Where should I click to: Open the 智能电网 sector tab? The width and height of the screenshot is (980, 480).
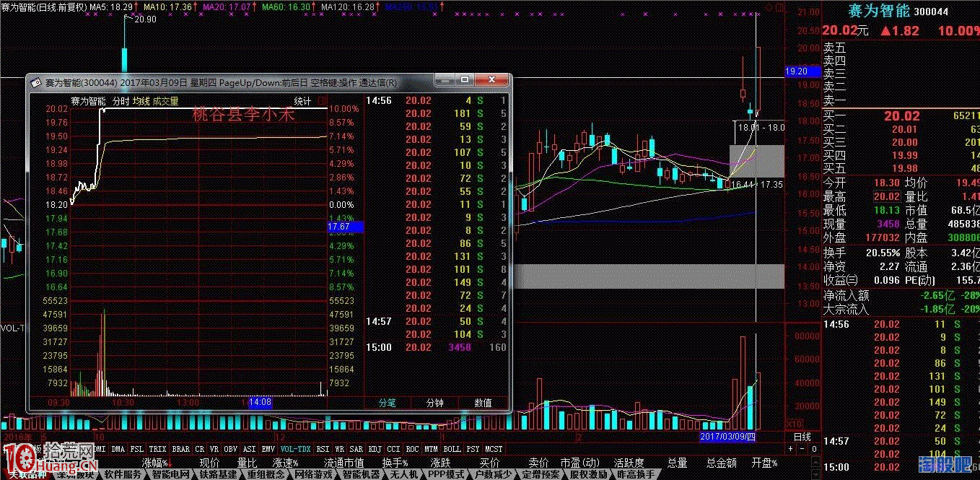(170, 475)
